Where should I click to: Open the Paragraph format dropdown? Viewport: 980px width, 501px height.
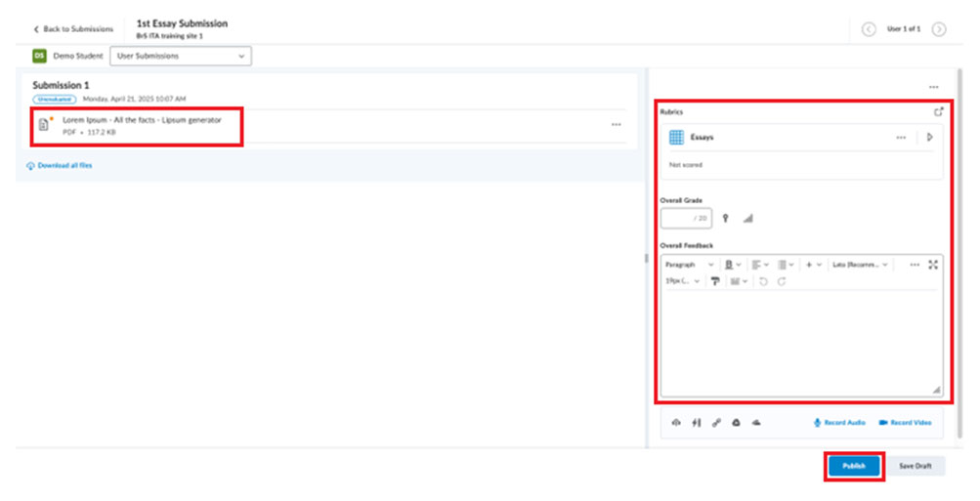(689, 265)
